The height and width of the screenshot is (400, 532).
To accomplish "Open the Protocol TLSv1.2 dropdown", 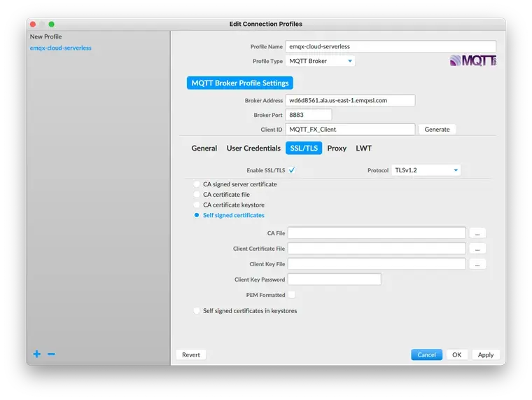I will (426, 170).
